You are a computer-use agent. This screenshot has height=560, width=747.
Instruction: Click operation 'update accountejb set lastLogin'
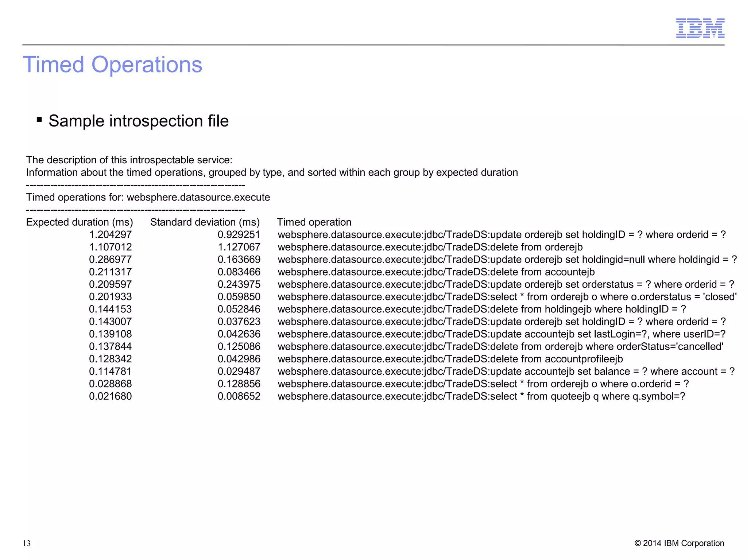(x=502, y=334)
